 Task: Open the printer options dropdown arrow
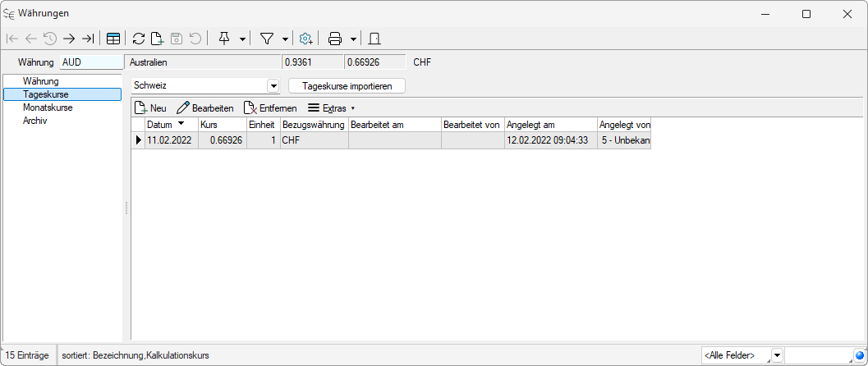click(353, 39)
